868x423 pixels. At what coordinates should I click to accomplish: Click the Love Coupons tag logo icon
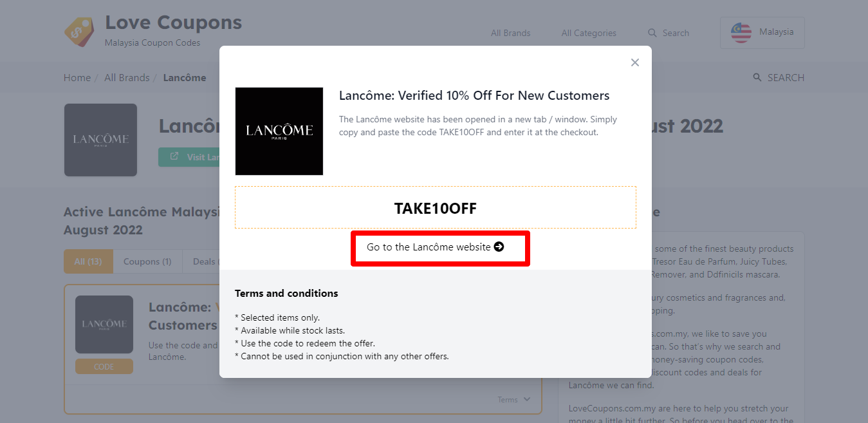(x=79, y=32)
